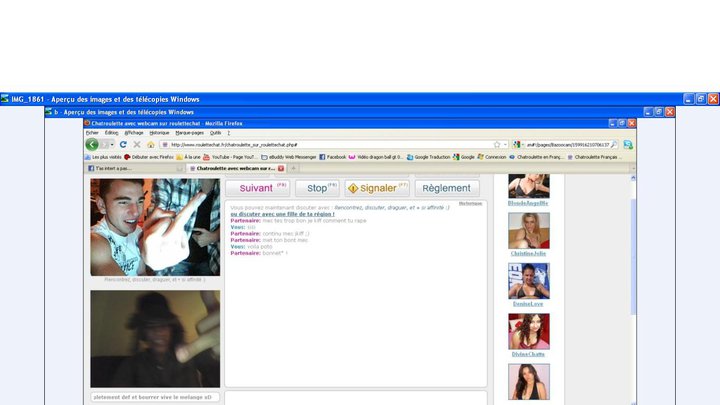Expand the URL bar history dropdown arrow
Viewport: 720px width, 405px height.
[x=505, y=145]
